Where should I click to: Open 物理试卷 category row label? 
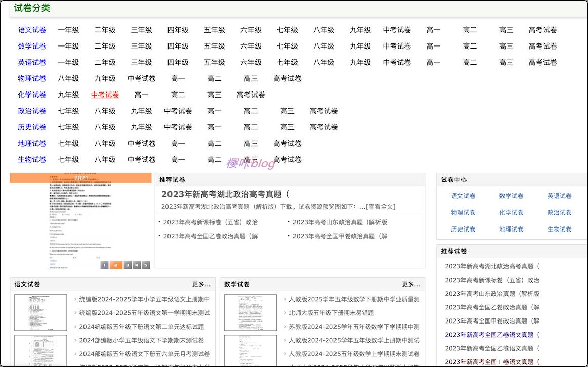32,79
